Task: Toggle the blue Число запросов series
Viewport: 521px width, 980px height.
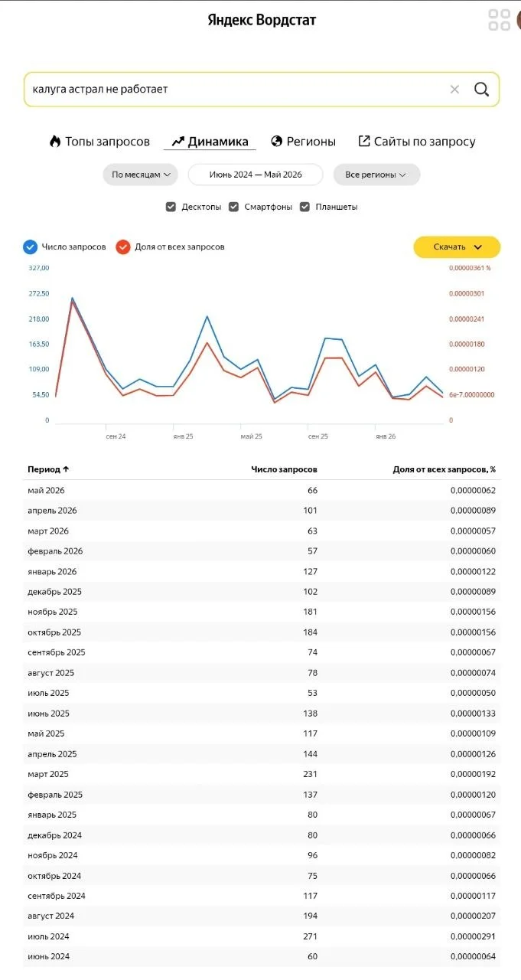Action: pyautogui.click(x=31, y=247)
